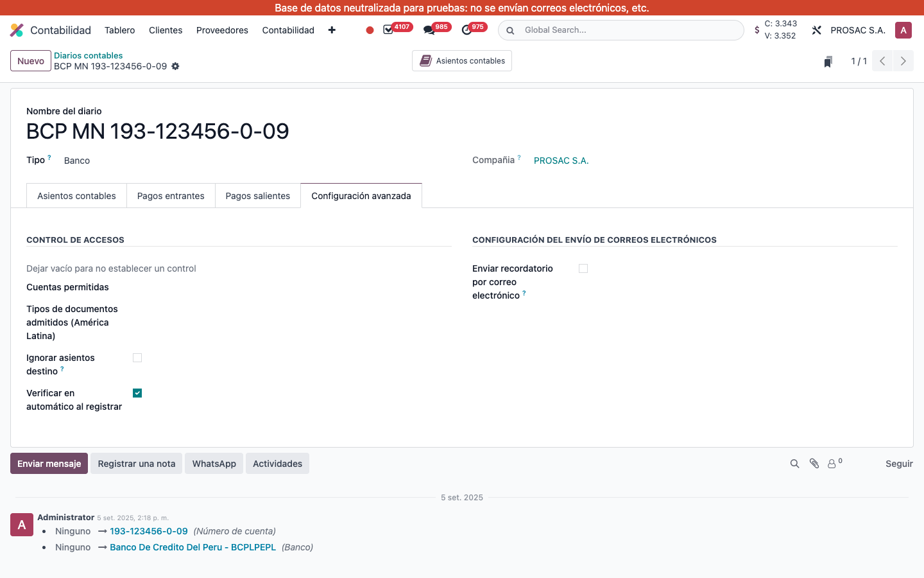Open the Proveedores menu
Screen dimensions: 924x578
(222, 30)
